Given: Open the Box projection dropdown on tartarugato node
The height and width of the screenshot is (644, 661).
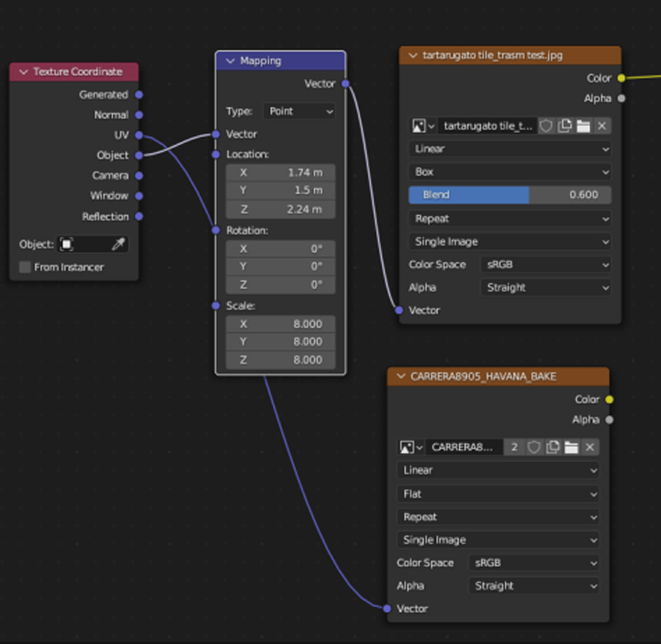Looking at the screenshot, I should tap(510, 172).
